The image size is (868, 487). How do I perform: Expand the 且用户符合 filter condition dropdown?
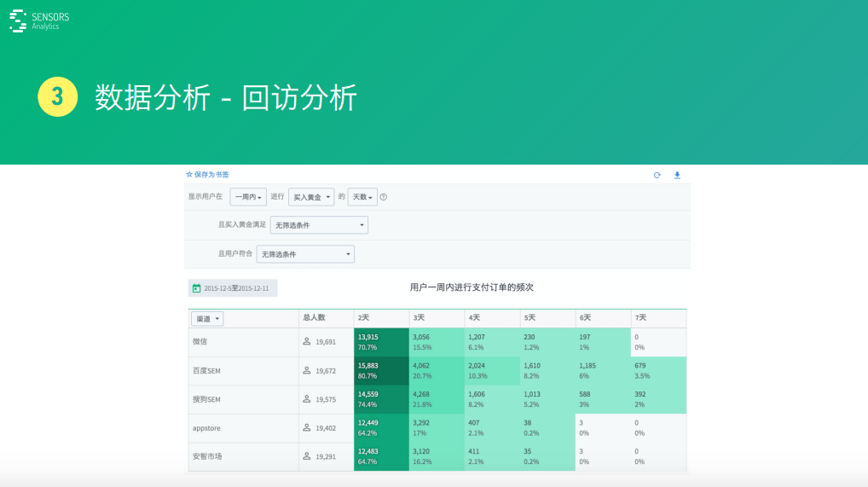pyautogui.click(x=305, y=254)
